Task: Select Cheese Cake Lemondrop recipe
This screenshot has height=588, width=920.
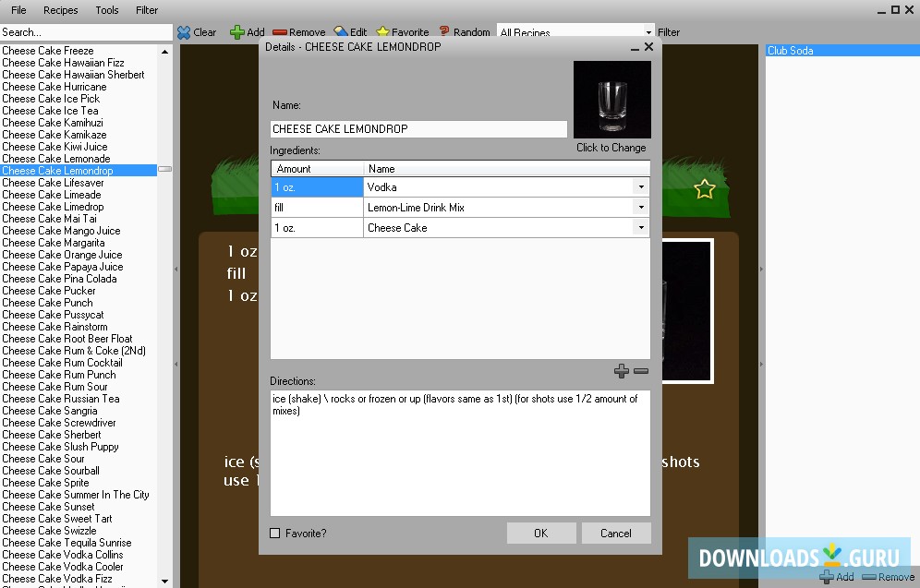Action: coord(79,171)
